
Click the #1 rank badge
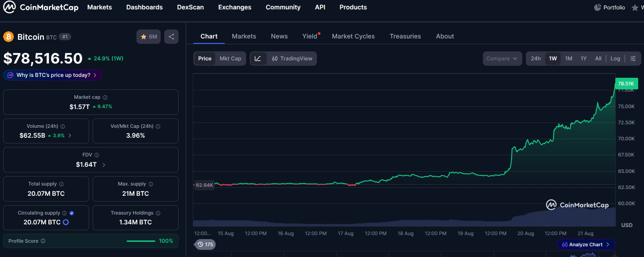65,37
